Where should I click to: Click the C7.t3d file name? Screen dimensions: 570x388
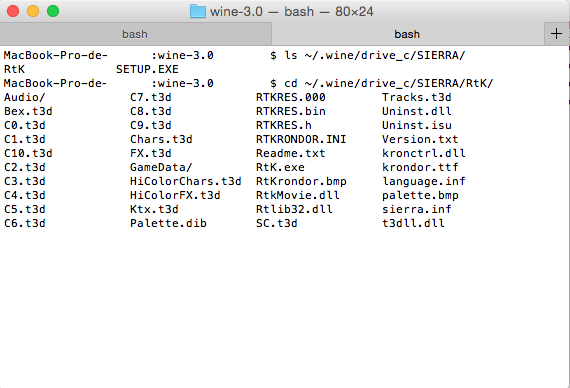coord(151,97)
